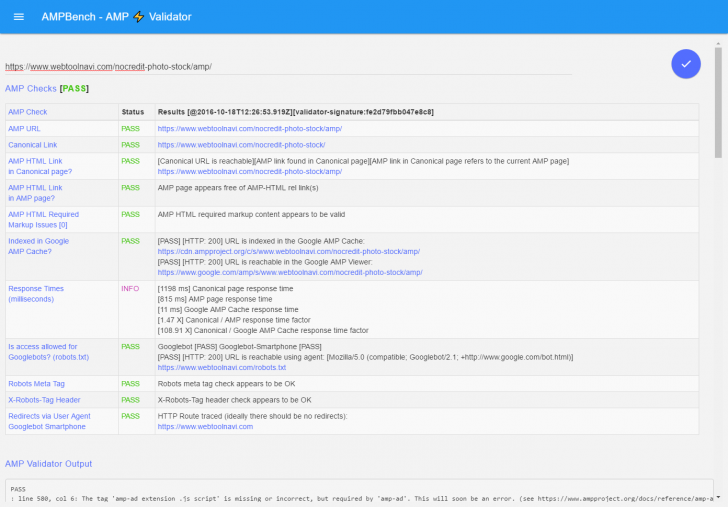Click 'Robots meta tag check appears to be OK'
The image size is (728, 507).
click(226, 384)
